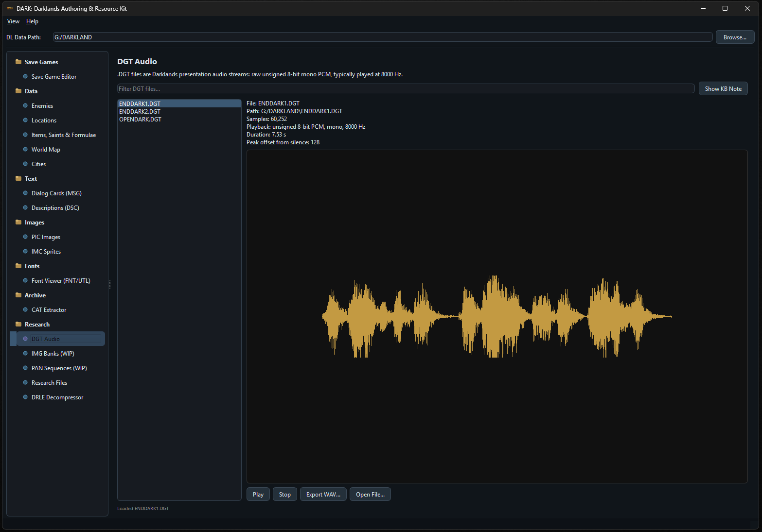Open the View menu

click(13, 21)
